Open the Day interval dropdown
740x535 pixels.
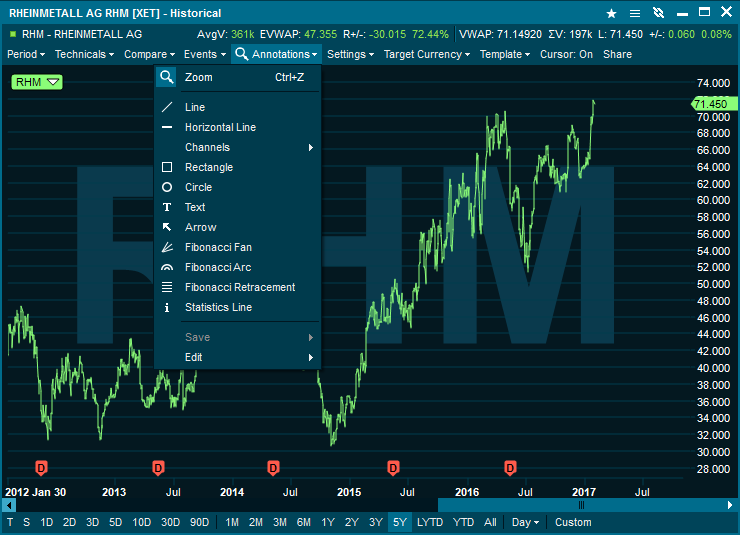pos(525,522)
